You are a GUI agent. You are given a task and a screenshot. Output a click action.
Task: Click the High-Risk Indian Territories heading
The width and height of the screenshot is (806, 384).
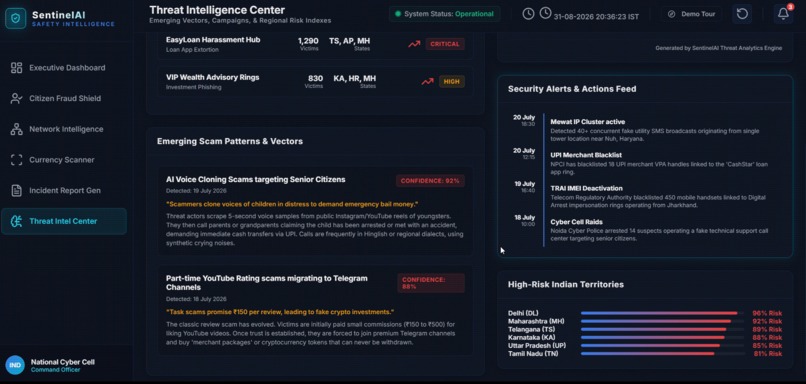pyautogui.click(x=566, y=284)
